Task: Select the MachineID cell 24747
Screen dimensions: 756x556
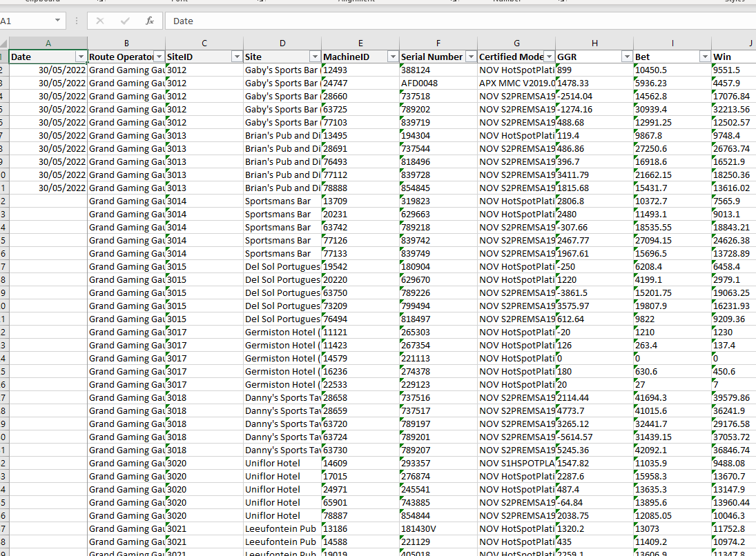Action: click(360, 83)
